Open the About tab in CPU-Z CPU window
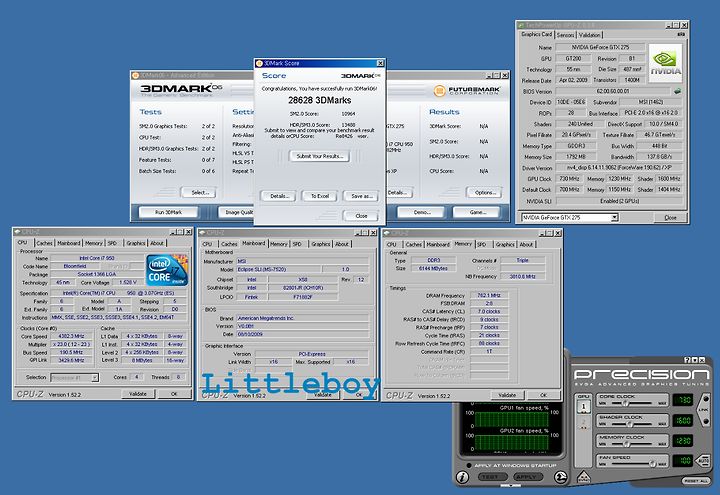Viewport: 720px width, 495px height. [x=157, y=243]
